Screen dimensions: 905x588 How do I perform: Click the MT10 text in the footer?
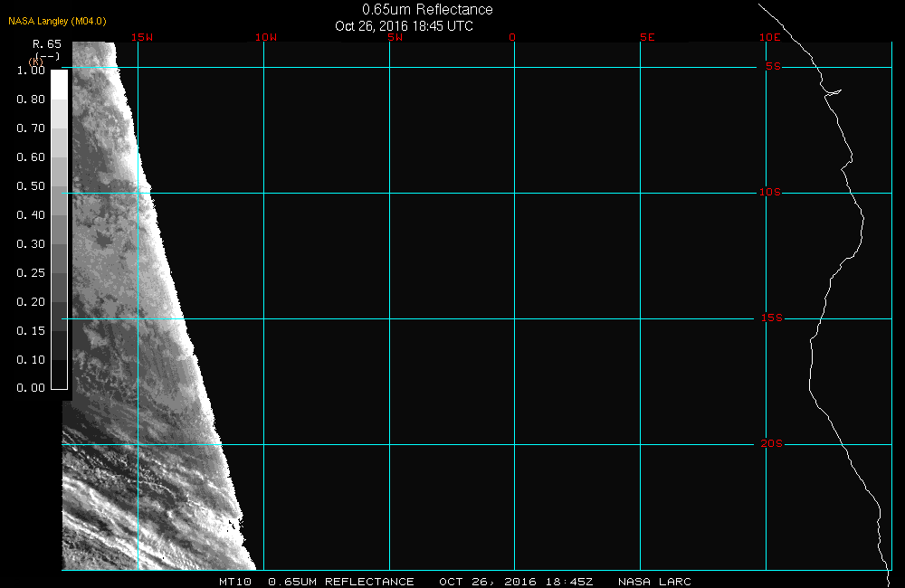pyautogui.click(x=236, y=582)
